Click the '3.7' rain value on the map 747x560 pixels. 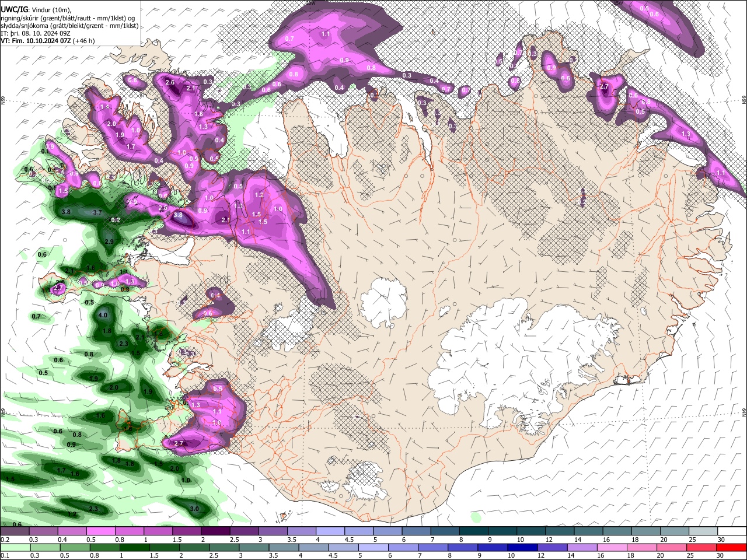pos(97,213)
